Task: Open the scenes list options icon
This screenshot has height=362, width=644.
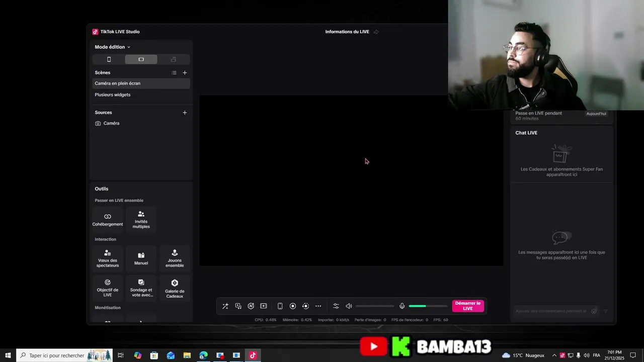Action: (x=174, y=73)
